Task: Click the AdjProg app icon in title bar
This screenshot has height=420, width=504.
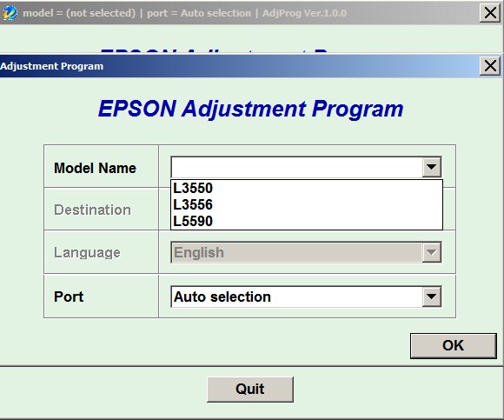Action: pos(10,13)
